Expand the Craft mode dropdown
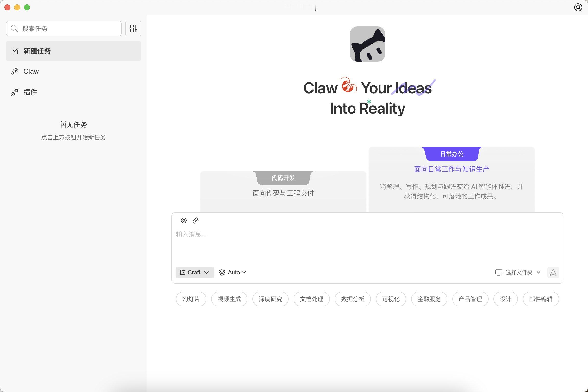The width and height of the screenshot is (588, 392). (x=195, y=272)
